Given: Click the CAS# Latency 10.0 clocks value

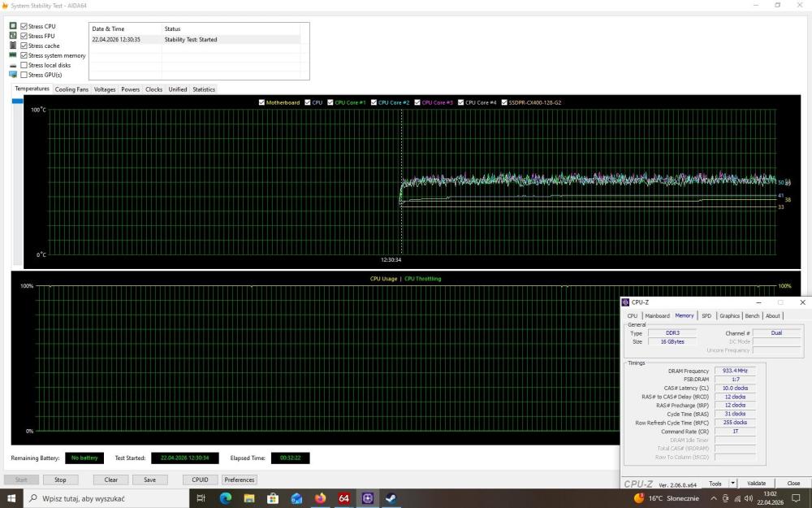Looking at the screenshot, I should click(735, 388).
